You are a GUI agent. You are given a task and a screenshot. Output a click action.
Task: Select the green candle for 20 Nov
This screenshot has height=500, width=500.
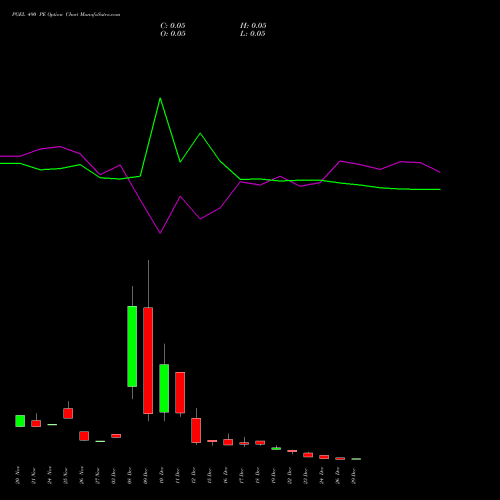point(20,421)
